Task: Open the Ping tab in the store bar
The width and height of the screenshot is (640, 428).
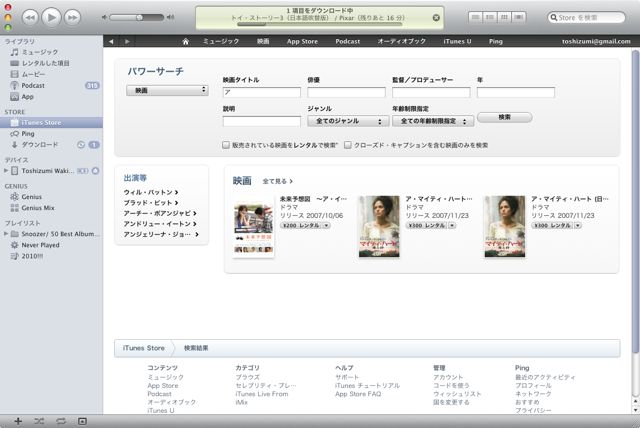Action: pos(496,41)
